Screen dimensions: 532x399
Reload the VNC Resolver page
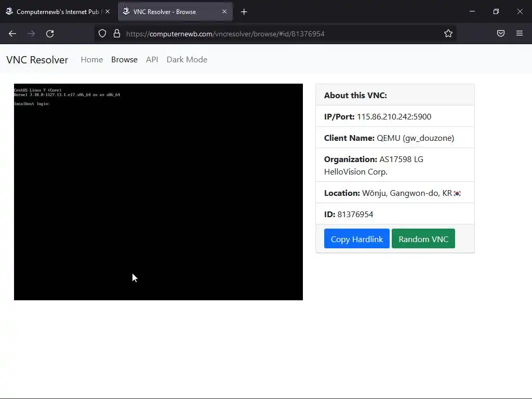click(50, 34)
